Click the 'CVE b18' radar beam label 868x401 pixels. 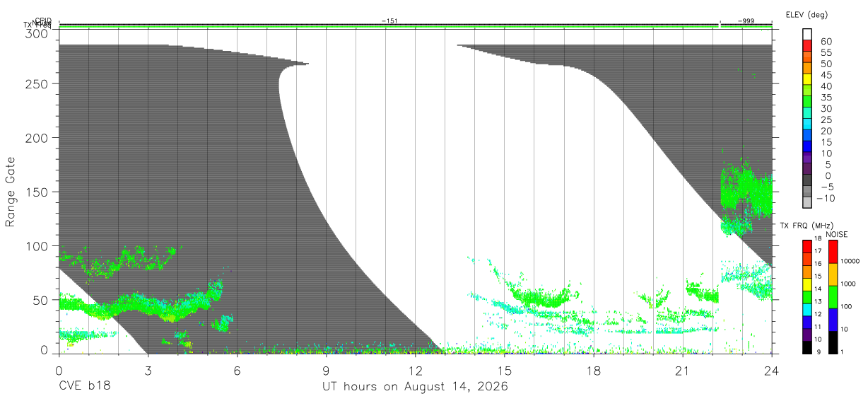click(84, 387)
